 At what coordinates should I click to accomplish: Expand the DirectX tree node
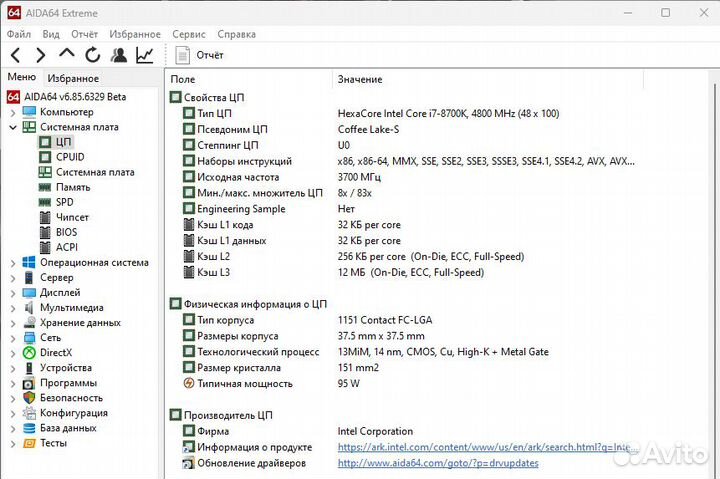(13, 354)
